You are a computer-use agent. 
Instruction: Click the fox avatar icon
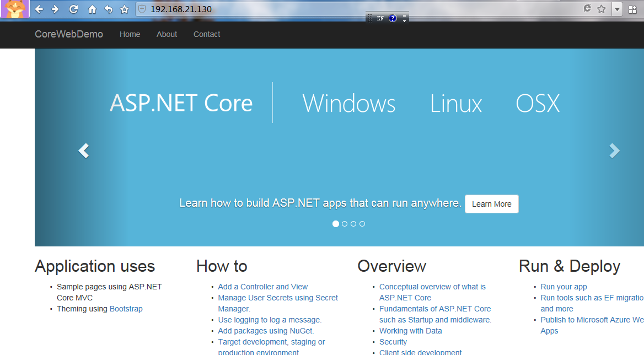[x=15, y=9]
